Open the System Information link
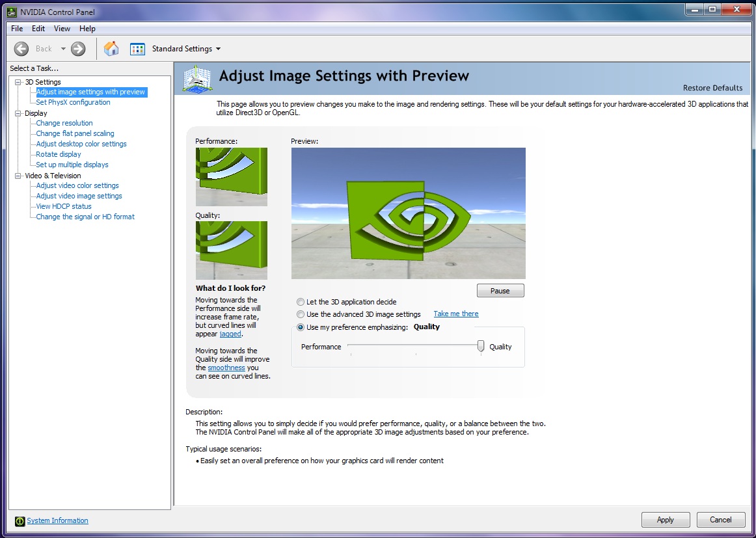Image resolution: width=756 pixels, height=538 pixels. point(57,520)
